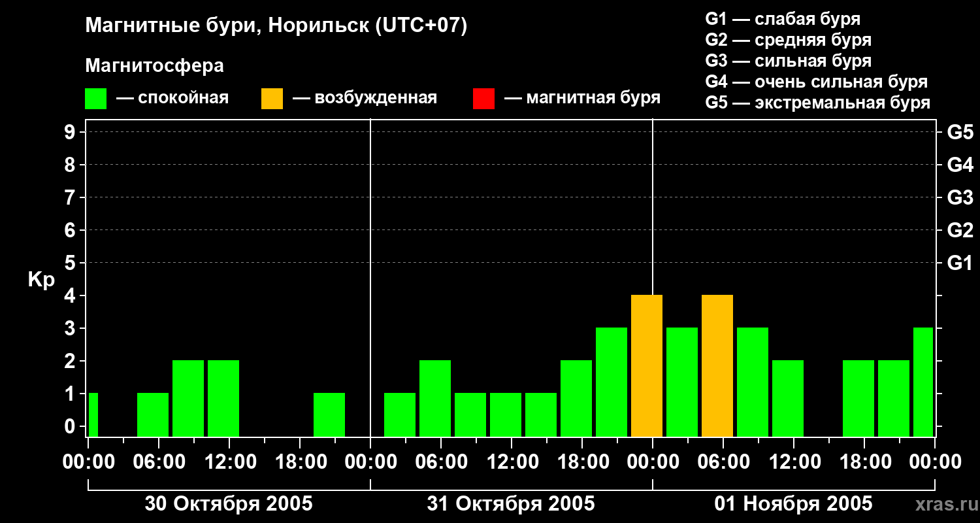Image resolution: width=980 pixels, height=523 pixels.
Task: Click the green Kp 3 bar between the two orange bars
Action: point(682,382)
